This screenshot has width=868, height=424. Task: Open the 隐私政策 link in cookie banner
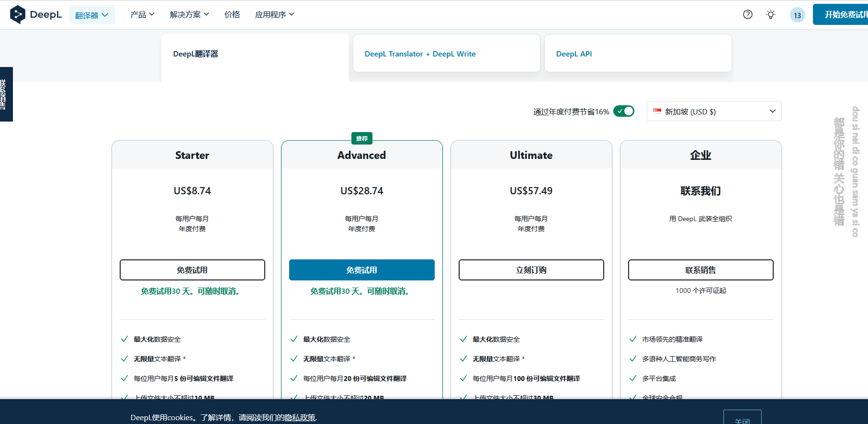pyautogui.click(x=300, y=417)
